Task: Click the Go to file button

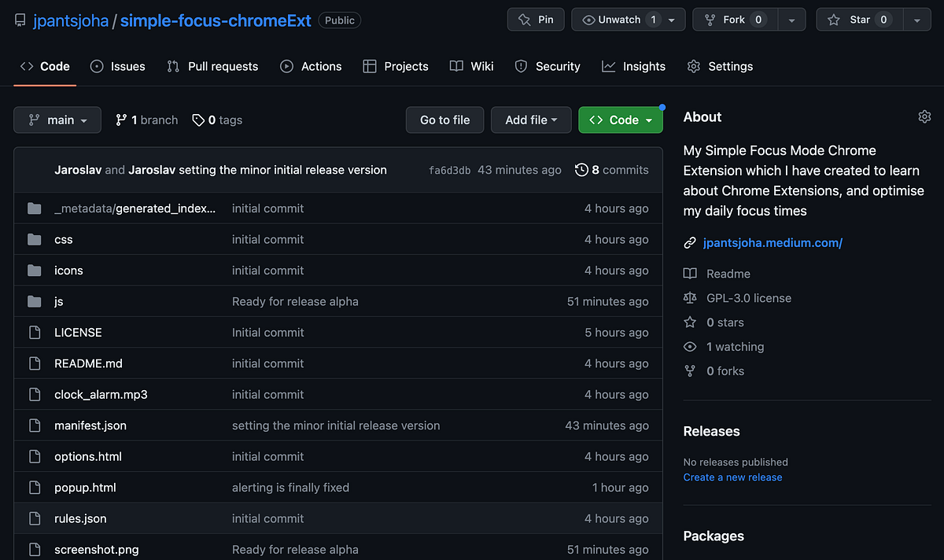Action: tap(444, 120)
